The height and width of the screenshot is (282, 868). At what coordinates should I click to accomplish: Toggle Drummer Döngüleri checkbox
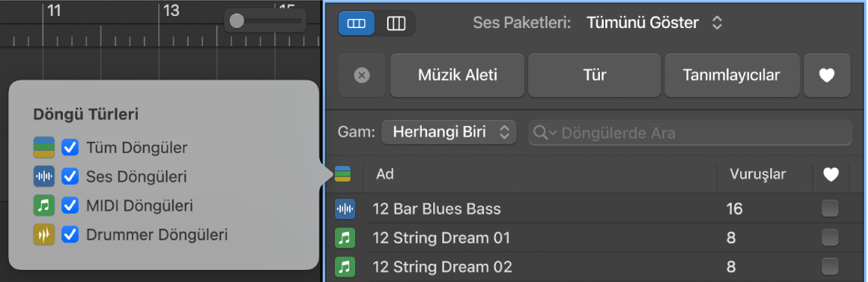click(69, 234)
